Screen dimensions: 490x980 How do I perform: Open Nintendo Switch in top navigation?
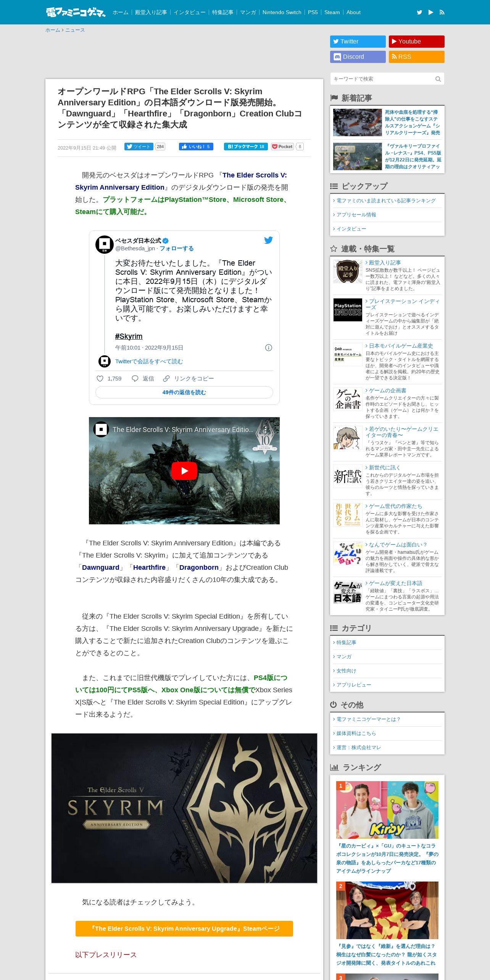[x=282, y=12]
